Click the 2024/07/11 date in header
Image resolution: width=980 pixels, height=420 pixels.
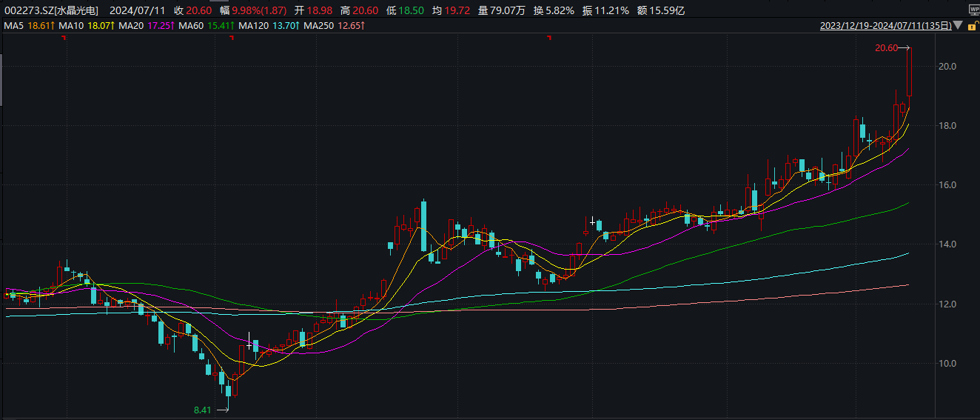137,11
